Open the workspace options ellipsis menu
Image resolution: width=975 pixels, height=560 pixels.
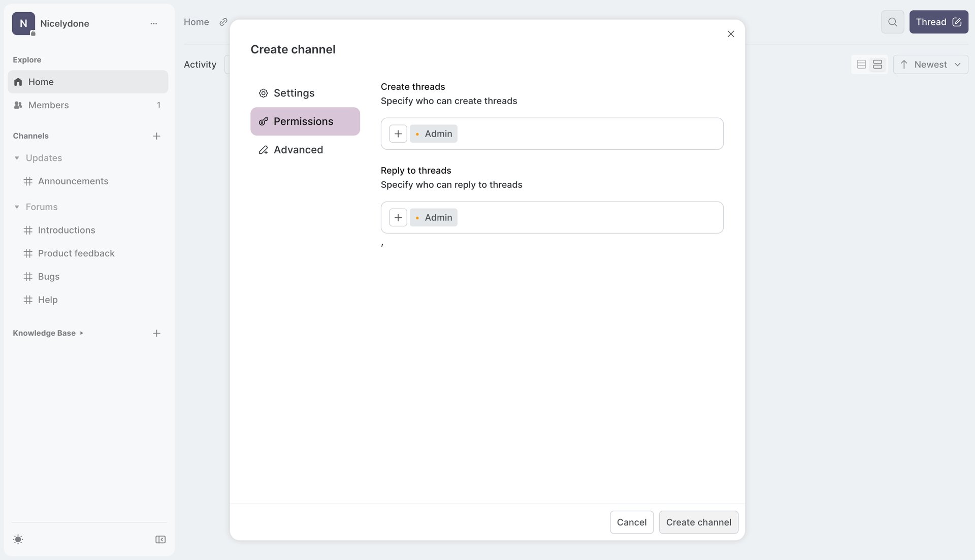154,23
